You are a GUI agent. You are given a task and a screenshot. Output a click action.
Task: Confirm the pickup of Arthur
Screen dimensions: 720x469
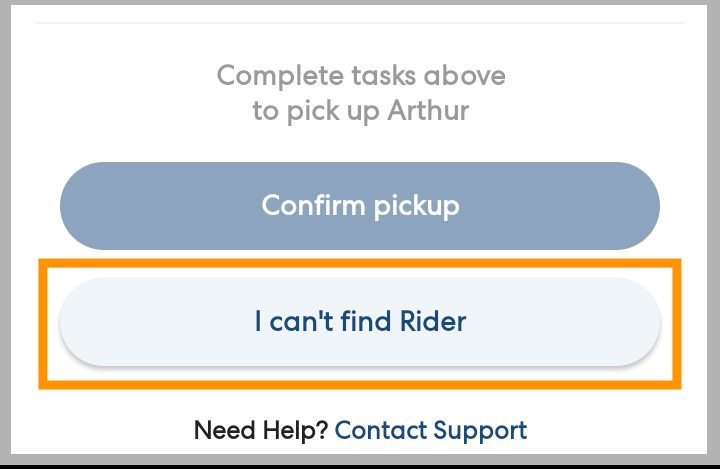point(360,206)
